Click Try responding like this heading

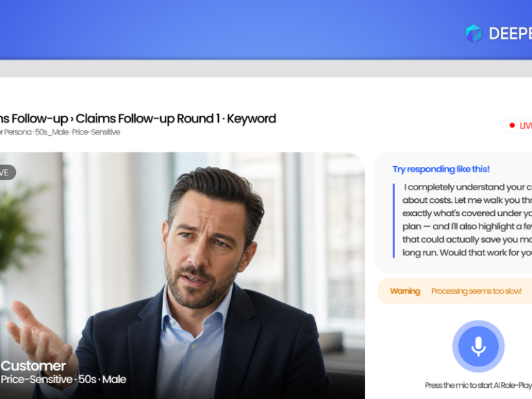click(441, 169)
